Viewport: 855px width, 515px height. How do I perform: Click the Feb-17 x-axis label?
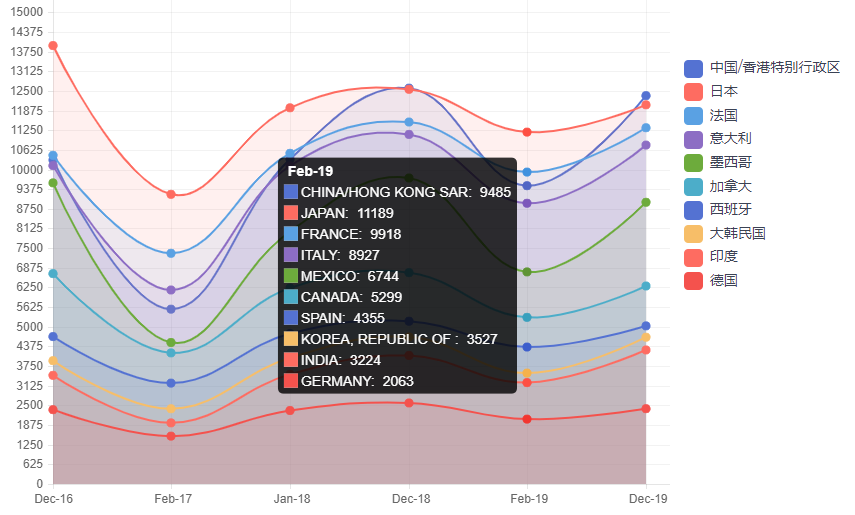point(172,499)
